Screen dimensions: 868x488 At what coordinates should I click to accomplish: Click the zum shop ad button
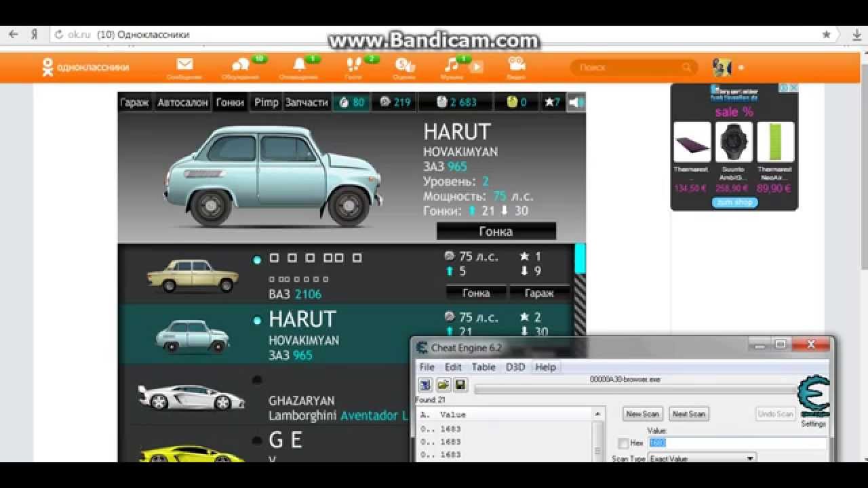point(734,202)
